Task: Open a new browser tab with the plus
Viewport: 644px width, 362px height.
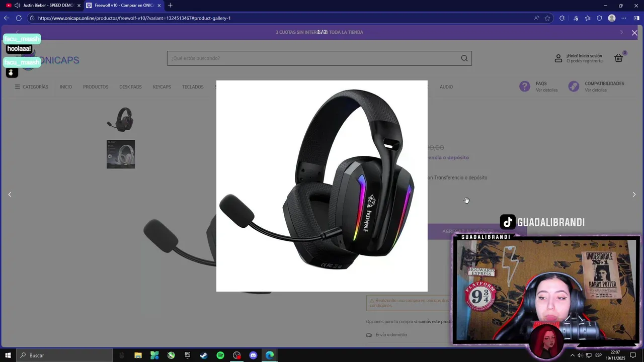Action: (x=170, y=5)
